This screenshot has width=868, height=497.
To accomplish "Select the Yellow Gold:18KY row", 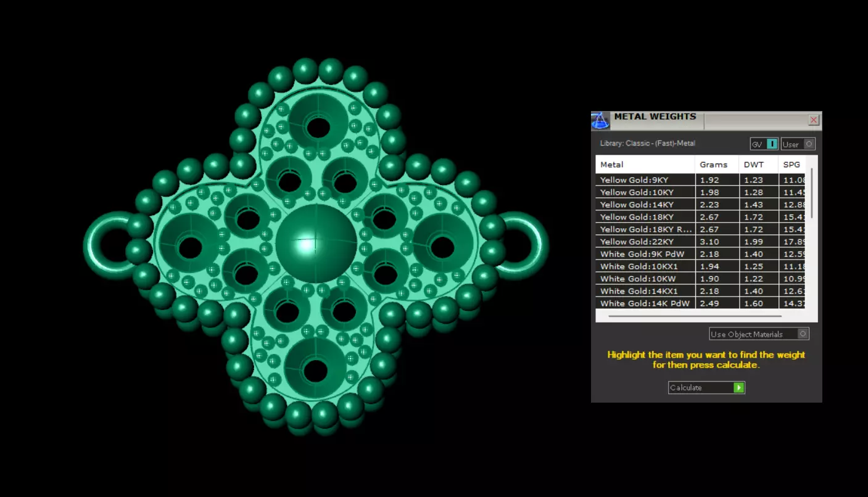I will tap(700, 217).
